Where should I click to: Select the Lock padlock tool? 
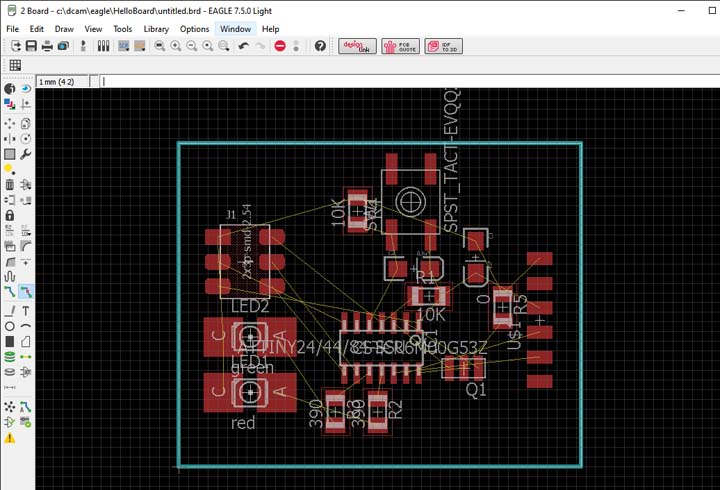pyautogui.click(x=10, y=215)
